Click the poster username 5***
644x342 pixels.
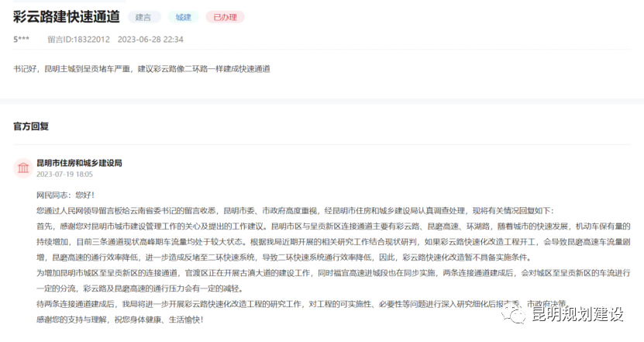coord(22,39)
